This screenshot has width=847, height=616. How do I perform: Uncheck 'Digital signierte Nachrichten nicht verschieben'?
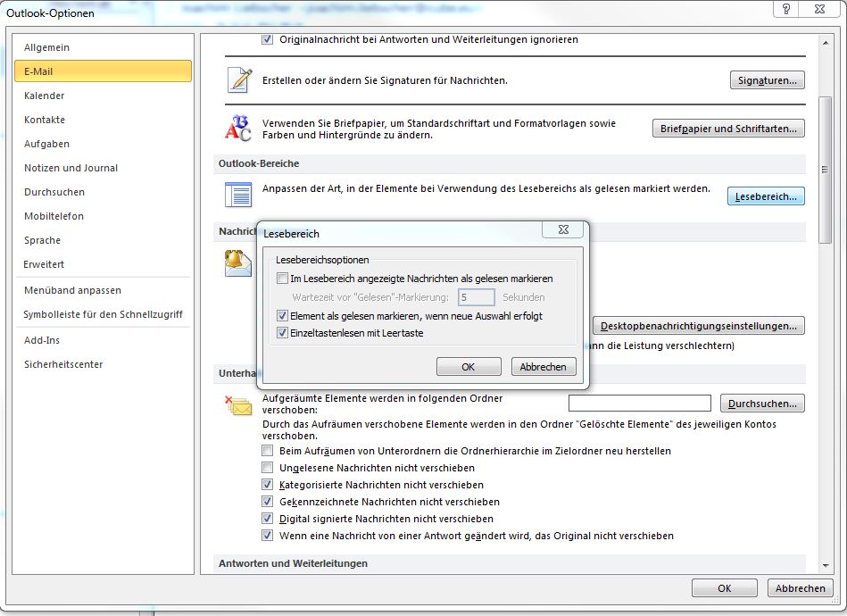tap(267, 519)
